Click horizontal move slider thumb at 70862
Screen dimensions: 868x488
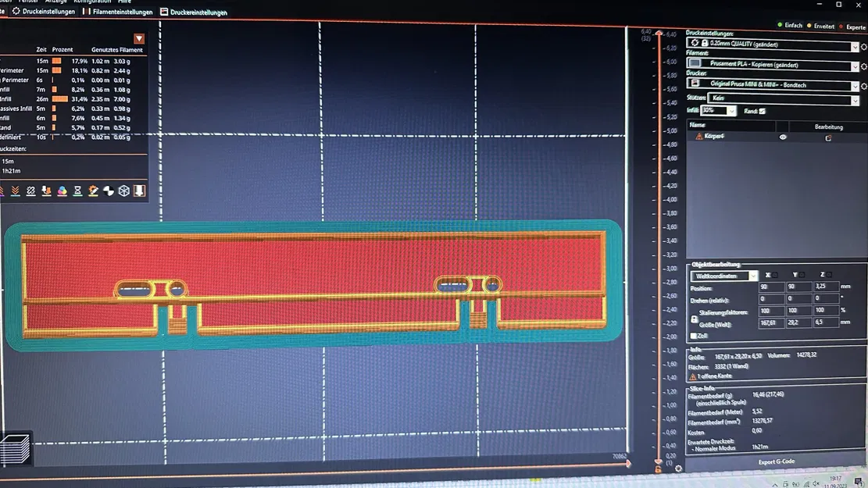(x=627, y=464)
